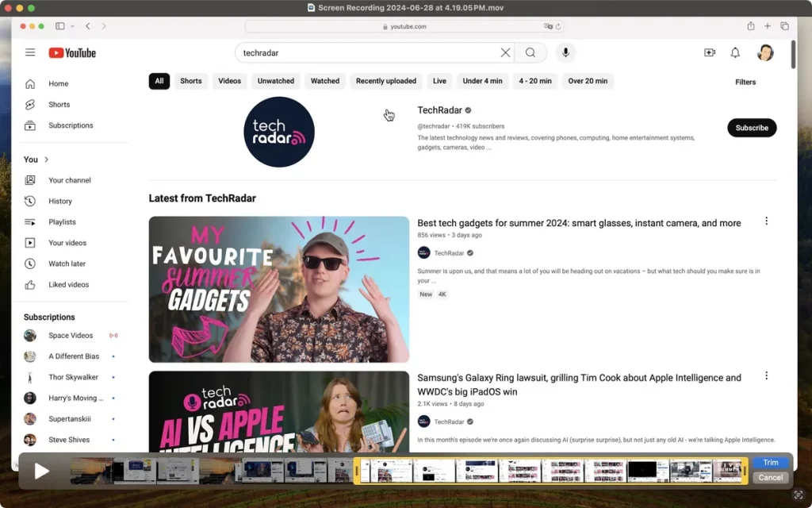The width and height of the screenshot is (812, 508).
Task: Open more options for summer gadgets video
Action: 766,221
